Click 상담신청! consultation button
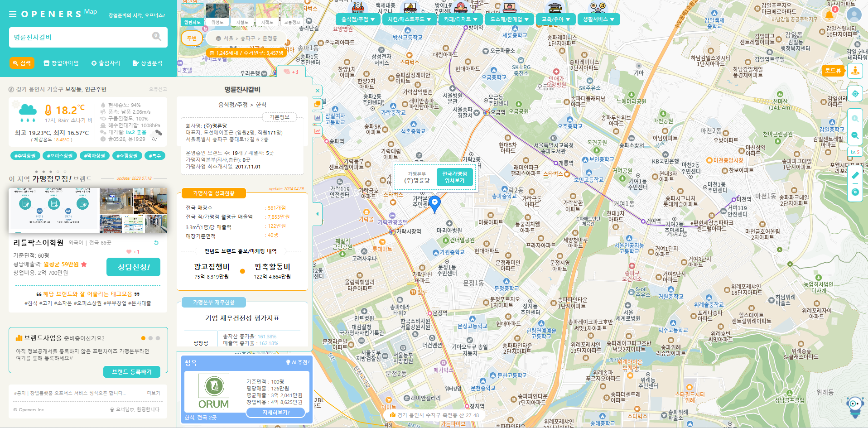Image resolution: width=868 pixels, height=428 pixels. [134, 267]
